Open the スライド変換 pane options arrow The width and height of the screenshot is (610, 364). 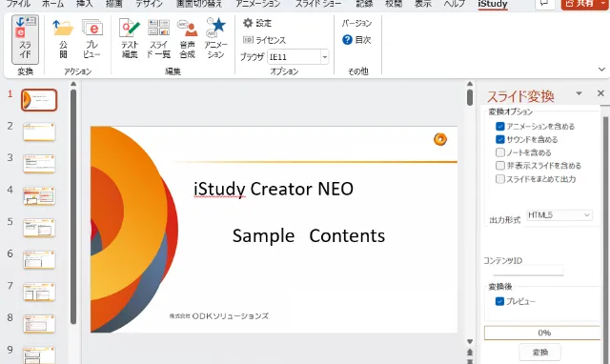click(x=579, y=93)
